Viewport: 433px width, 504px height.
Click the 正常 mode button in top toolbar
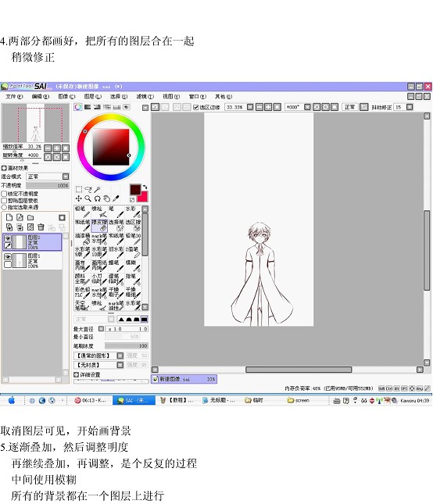(x=349, y=107)
